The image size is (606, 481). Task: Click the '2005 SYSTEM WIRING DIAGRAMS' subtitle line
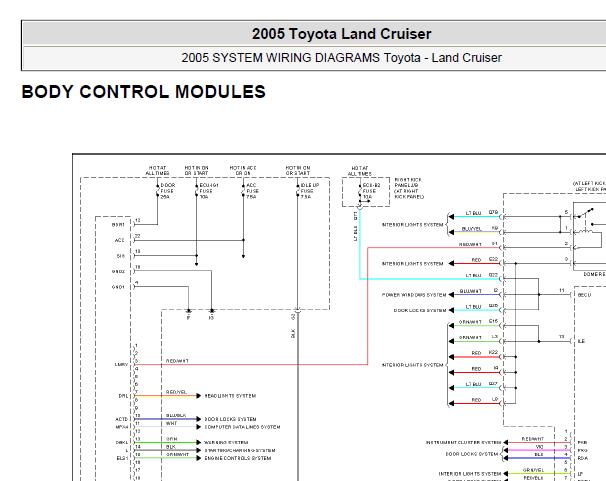pos(342,58)
